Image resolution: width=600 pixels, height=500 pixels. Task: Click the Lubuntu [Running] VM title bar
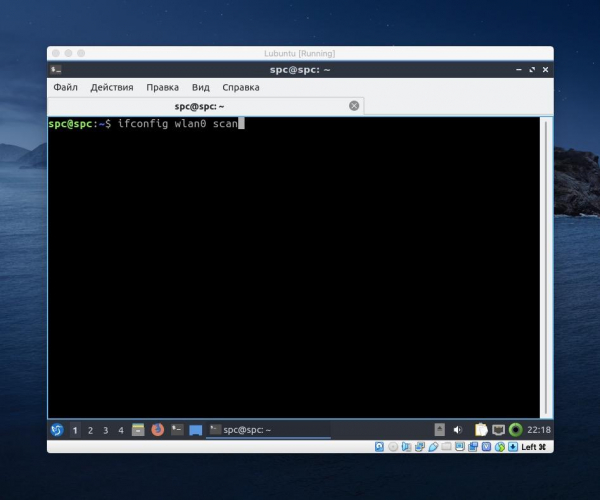[x=300, y=54]
